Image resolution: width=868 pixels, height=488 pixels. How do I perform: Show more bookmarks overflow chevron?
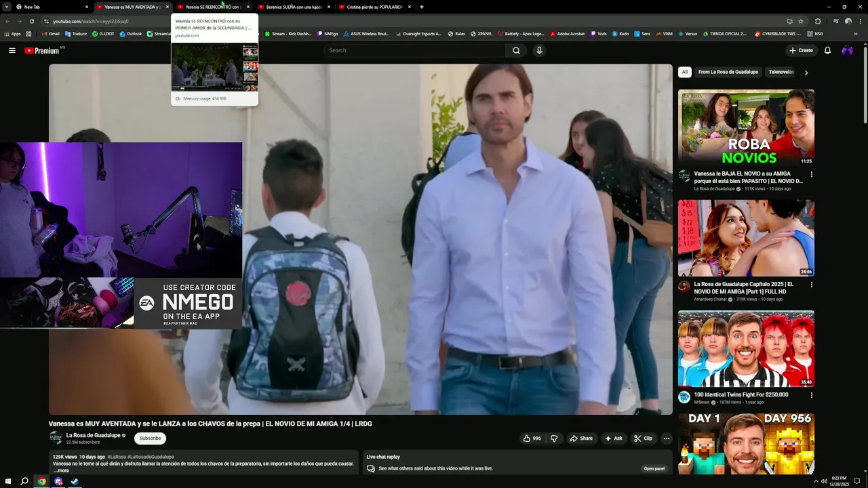(857, 33)
